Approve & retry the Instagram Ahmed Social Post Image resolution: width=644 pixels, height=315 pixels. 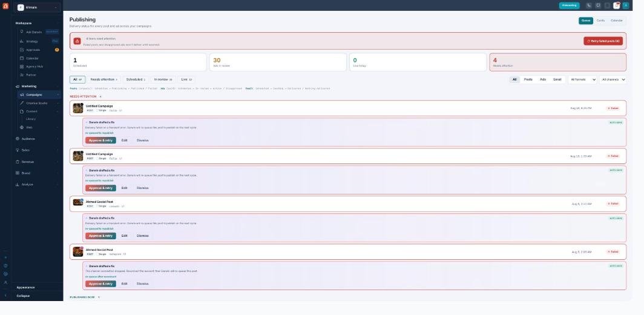pos(100,283)
